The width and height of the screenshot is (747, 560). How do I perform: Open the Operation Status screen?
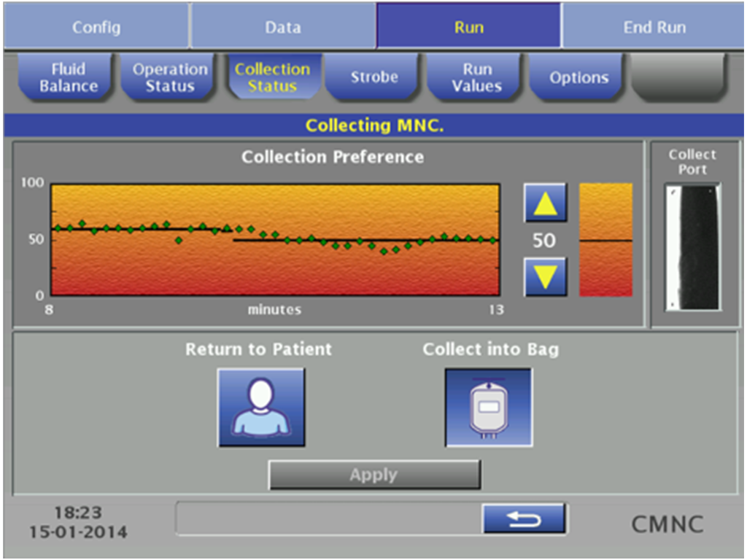(169, 77)
